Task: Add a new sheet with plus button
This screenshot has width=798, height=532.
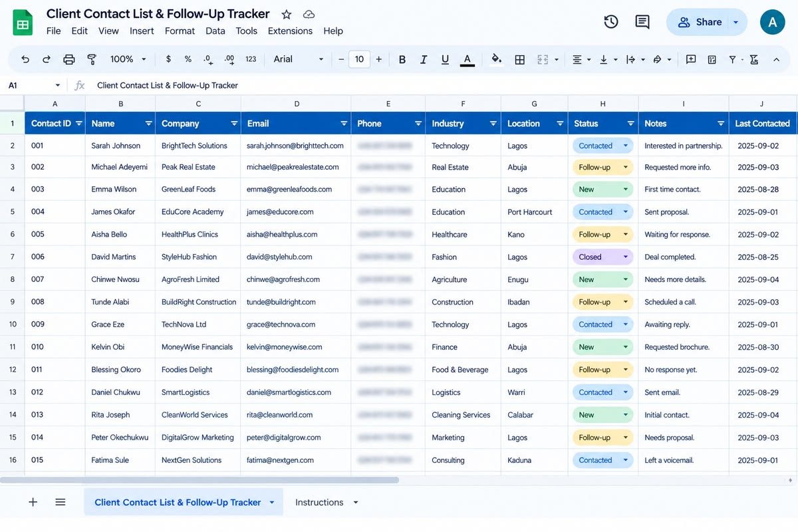Action: point(33,502)
